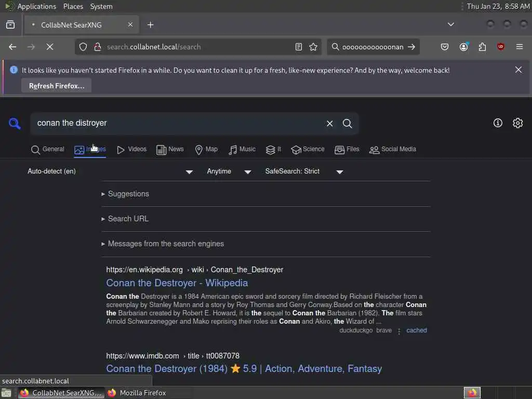Dismiss the Firefox refresh notification bar
The width and height of the screenshot is (532, 399).
click(518, 70)
